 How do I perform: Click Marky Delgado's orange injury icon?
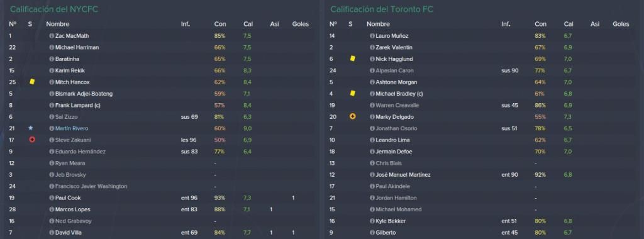pyautogui.click(x=352, y=116)
